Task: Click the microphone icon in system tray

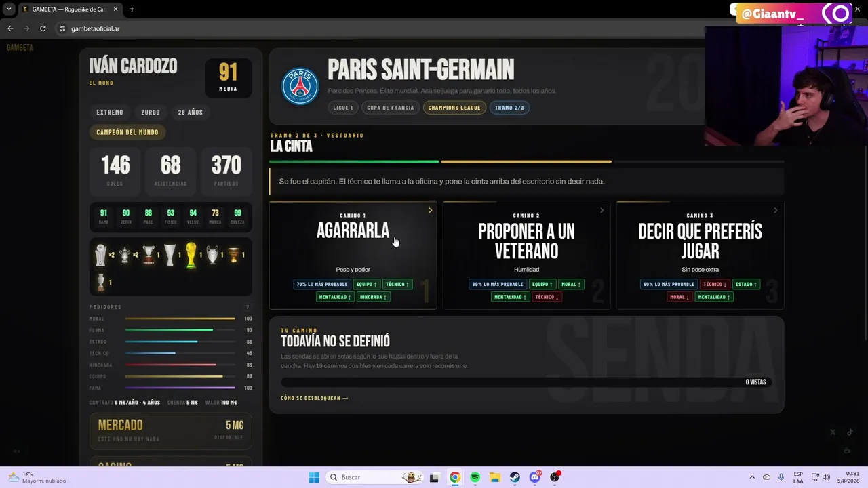Action: [x=781, y=477]
